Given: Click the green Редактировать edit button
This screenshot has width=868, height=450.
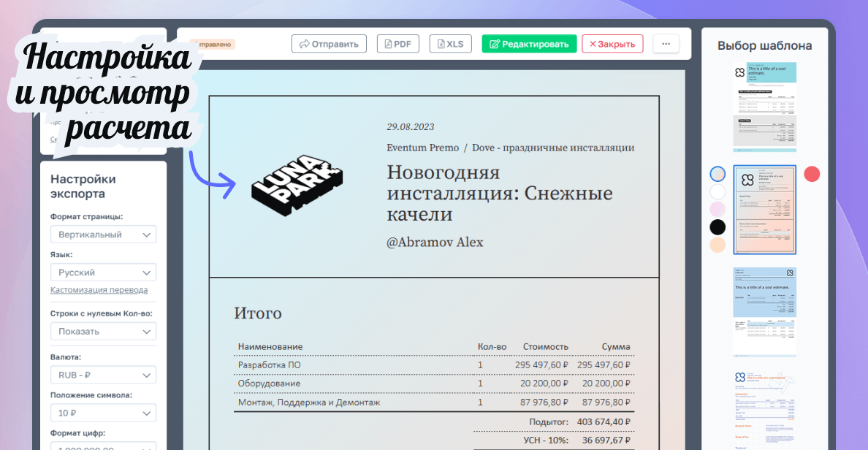Looking at the screenshot, I should point(529,44).
